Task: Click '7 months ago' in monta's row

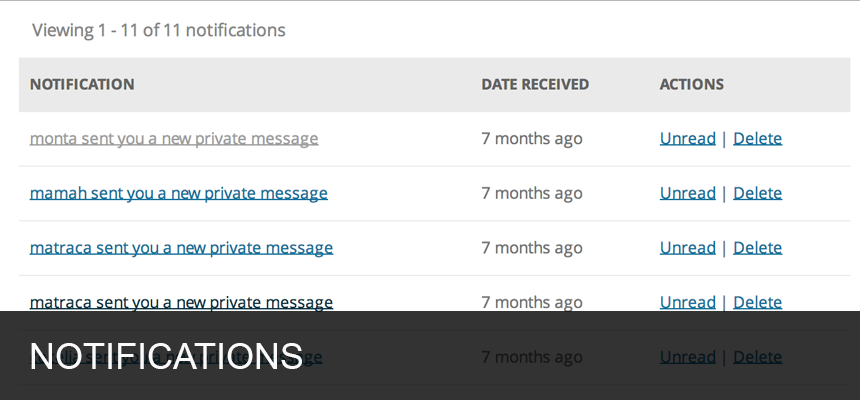Action: click(531, 139)
